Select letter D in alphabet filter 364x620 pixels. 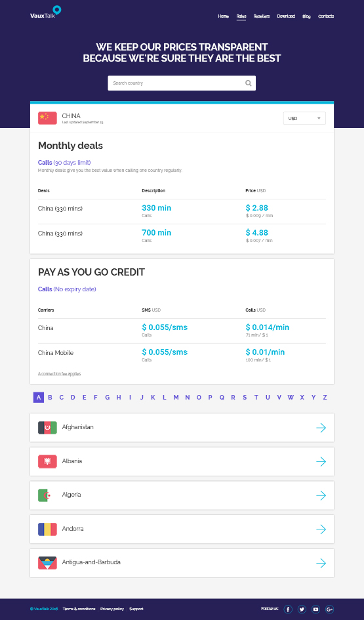point(73,398)
